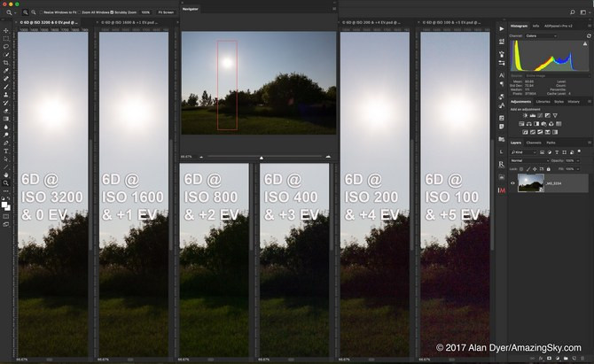The width and height of the screenshot is (594, 364).
Task: Open the Normal blend mode dropdown
Action: click(528, 160)
